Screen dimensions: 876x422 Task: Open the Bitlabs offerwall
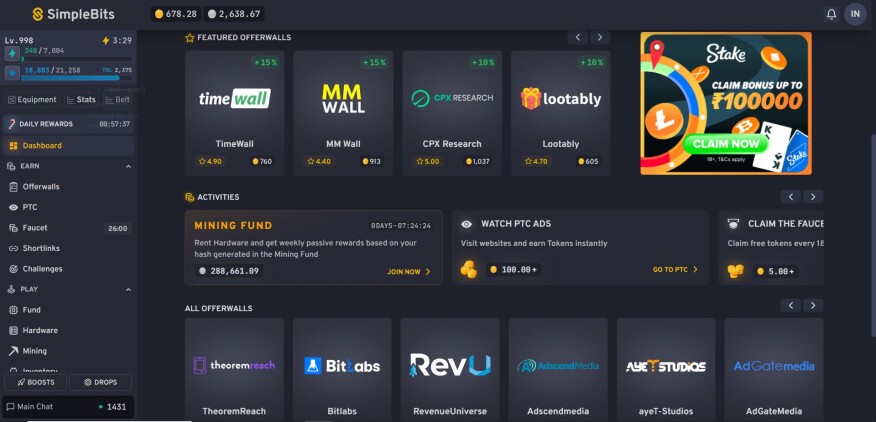[342, 369]
